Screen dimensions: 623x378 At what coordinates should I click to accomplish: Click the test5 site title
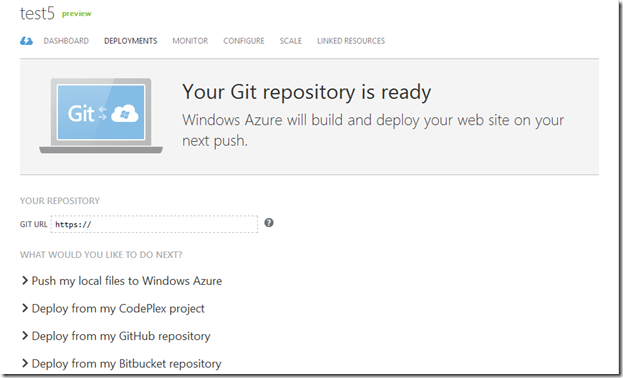[x=37, y=14]
